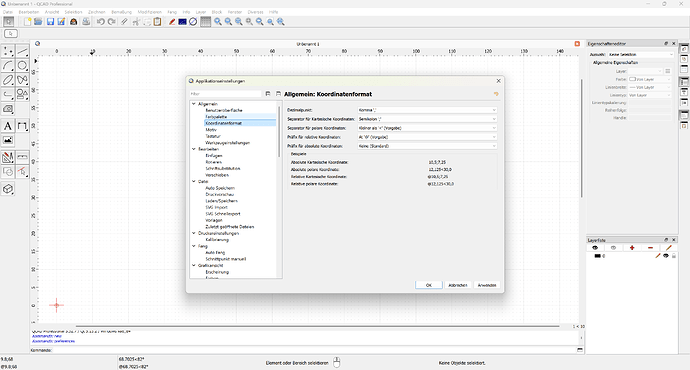690x370 pixels.
Task: Open the Layer menu
Action: 201,12
